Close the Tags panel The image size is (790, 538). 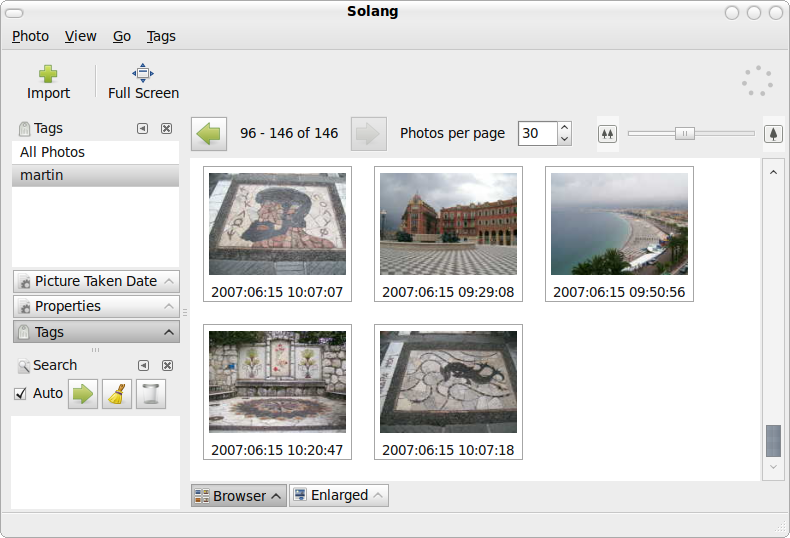pyautogui.click(x=167, y=128)
